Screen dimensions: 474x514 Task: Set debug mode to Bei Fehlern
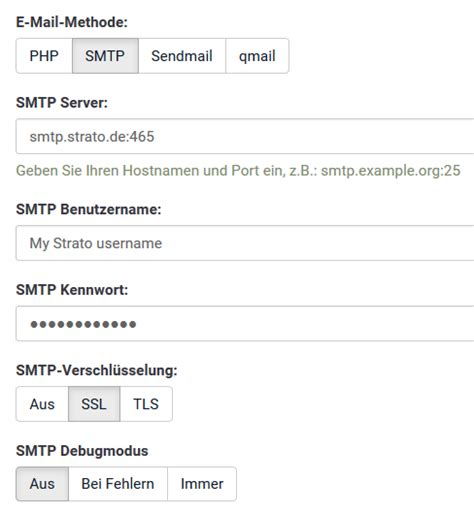coord(118,484)
